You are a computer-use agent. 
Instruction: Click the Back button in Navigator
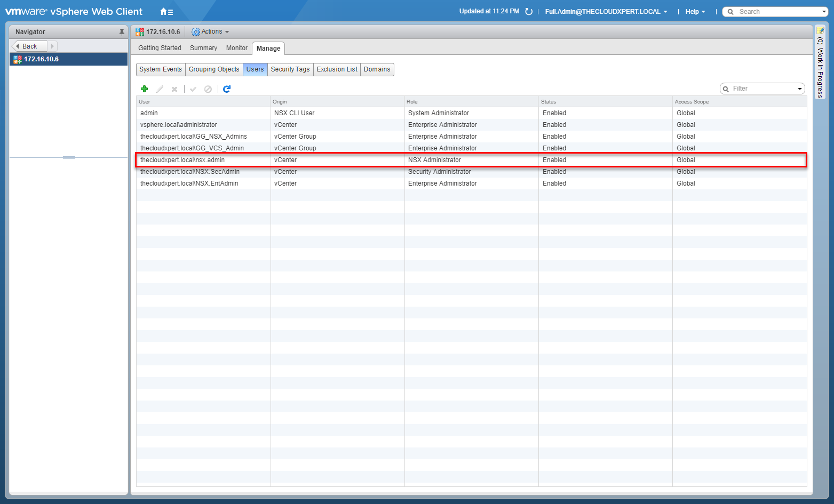pyautogui.click(x=29, y=46)
